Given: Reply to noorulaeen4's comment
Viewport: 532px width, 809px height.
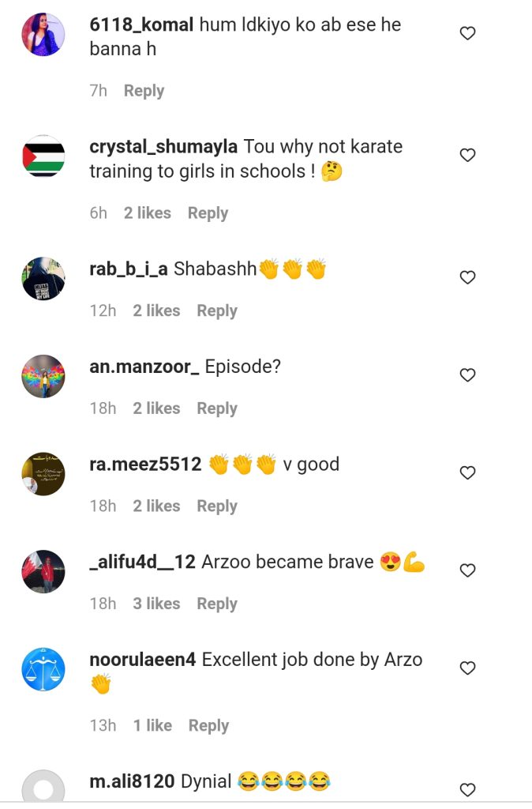Looking at the screenshot, I should point(209,725).
